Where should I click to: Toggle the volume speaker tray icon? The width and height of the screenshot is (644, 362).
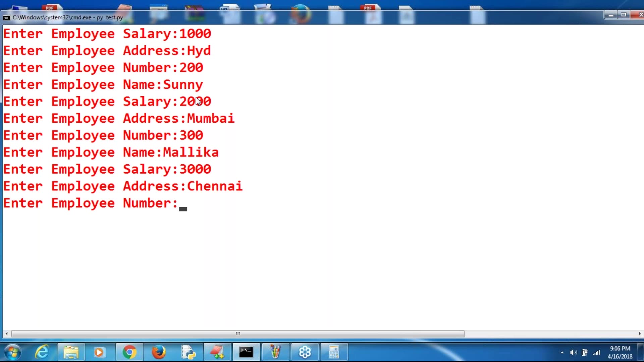pyautogui.click(x=574, y=353)
